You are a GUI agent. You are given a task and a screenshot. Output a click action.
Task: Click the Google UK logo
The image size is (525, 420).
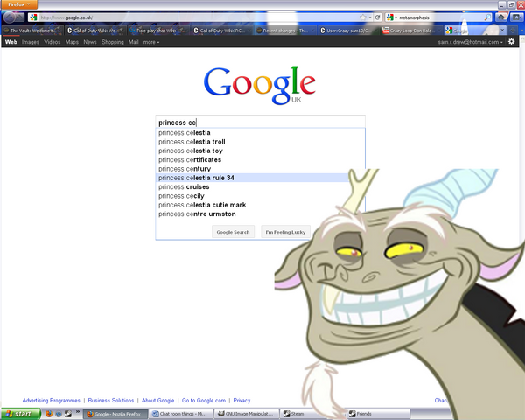260,86
